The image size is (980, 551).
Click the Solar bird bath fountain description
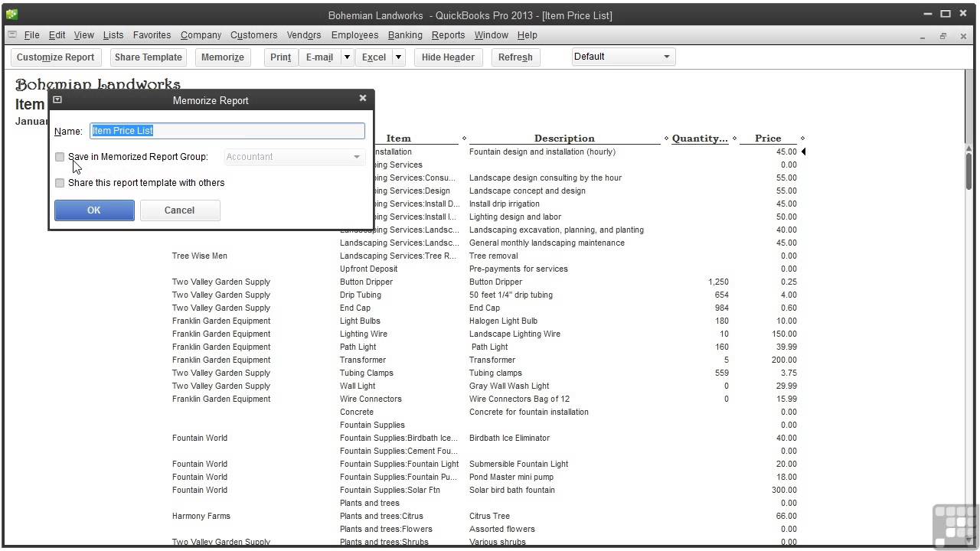click(x=512, y=490)
